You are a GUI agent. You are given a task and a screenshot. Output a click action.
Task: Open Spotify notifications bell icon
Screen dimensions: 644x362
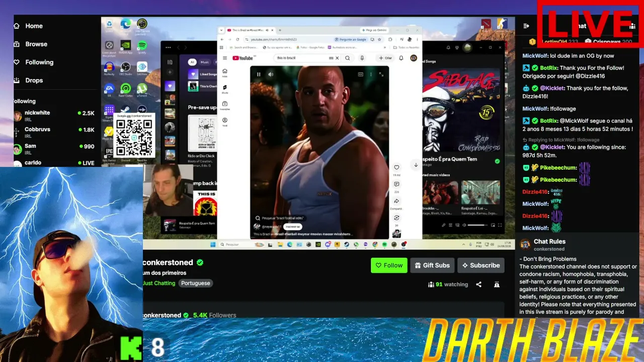click(448, 48)
